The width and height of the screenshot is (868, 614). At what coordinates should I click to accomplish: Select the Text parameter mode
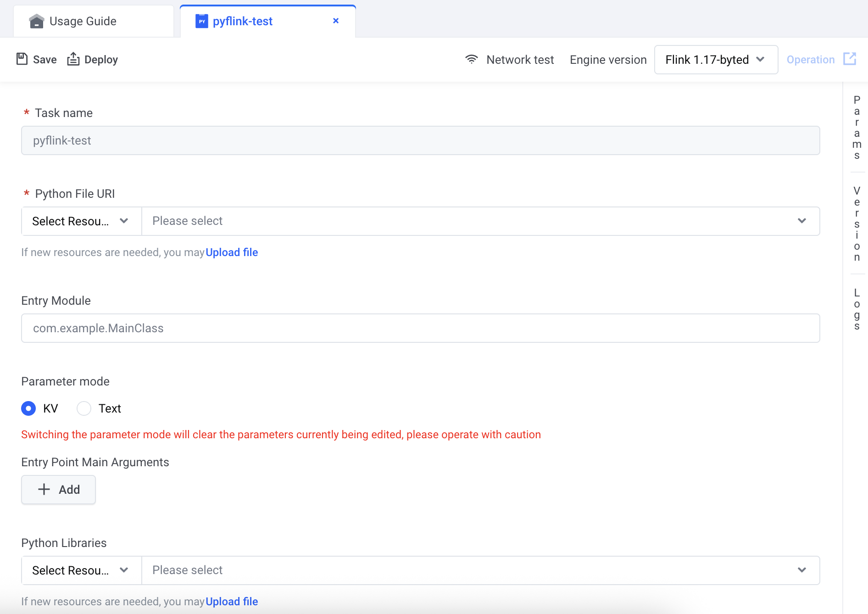(84, 408)
